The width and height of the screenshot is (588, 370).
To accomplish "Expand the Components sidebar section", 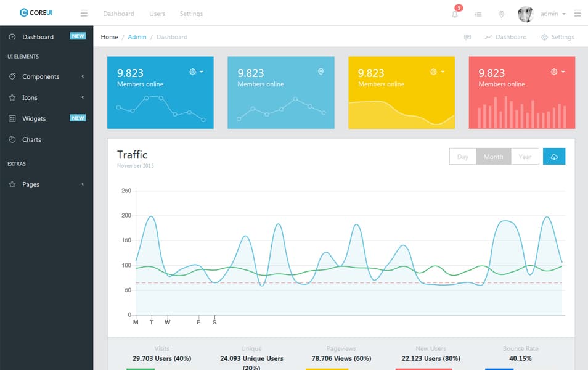I will tap(39, 76).
